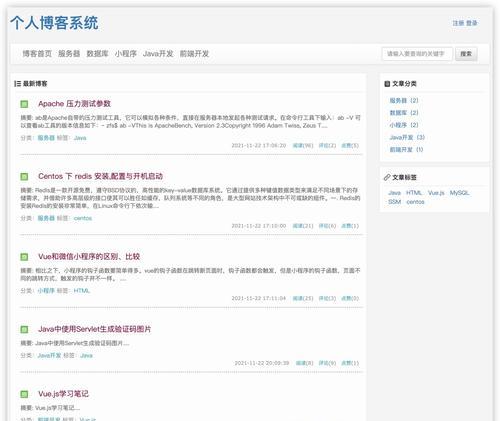Click the 最新博客 section heading
The height and width of the screenshot is (421, 500).
click(35, 84)
